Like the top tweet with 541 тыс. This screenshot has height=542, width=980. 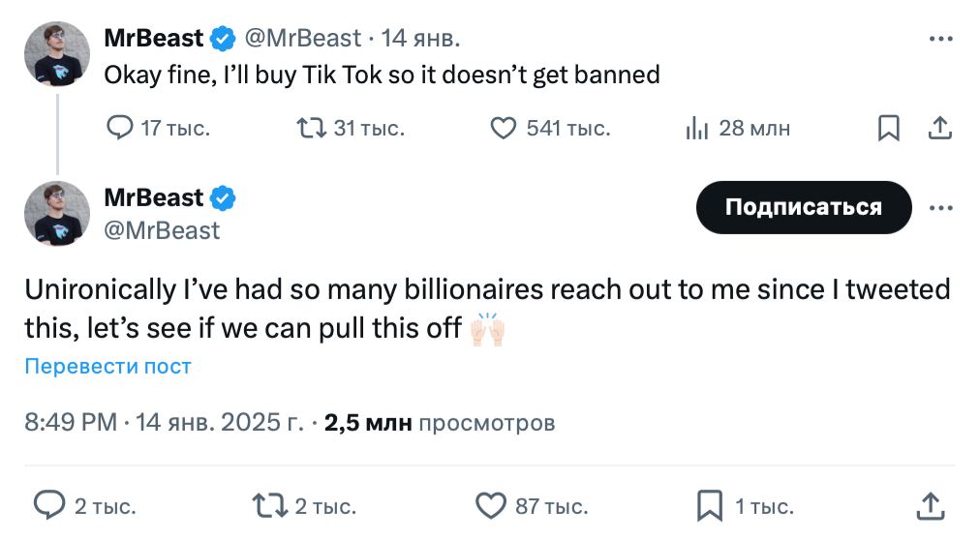(x=504, y=128)
